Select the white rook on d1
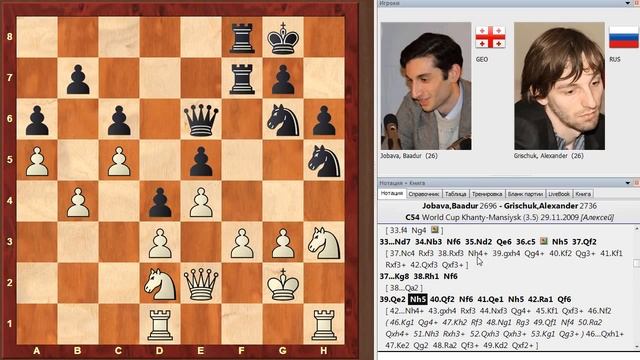This screenshot has height=360, width=640. pos(160,324)
